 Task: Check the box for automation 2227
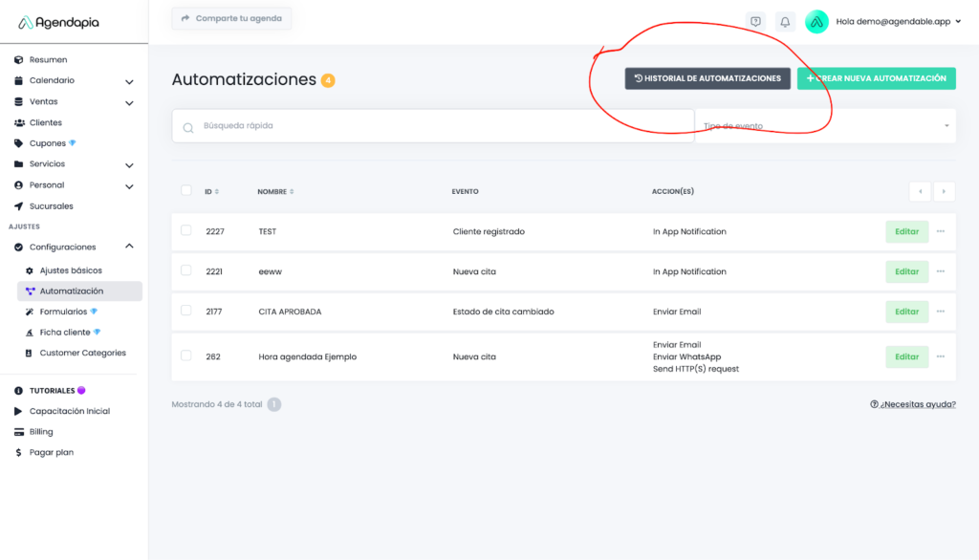(x=186, y=230)
